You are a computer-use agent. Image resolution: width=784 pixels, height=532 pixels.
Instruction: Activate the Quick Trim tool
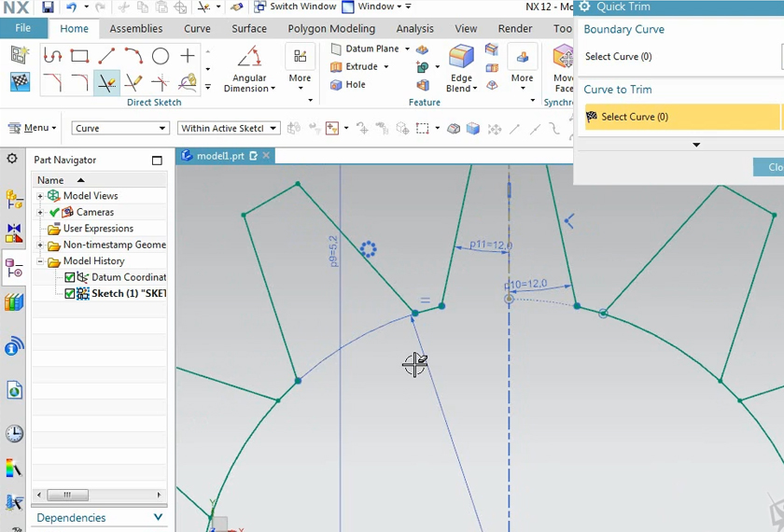click(x=106, y=83)
